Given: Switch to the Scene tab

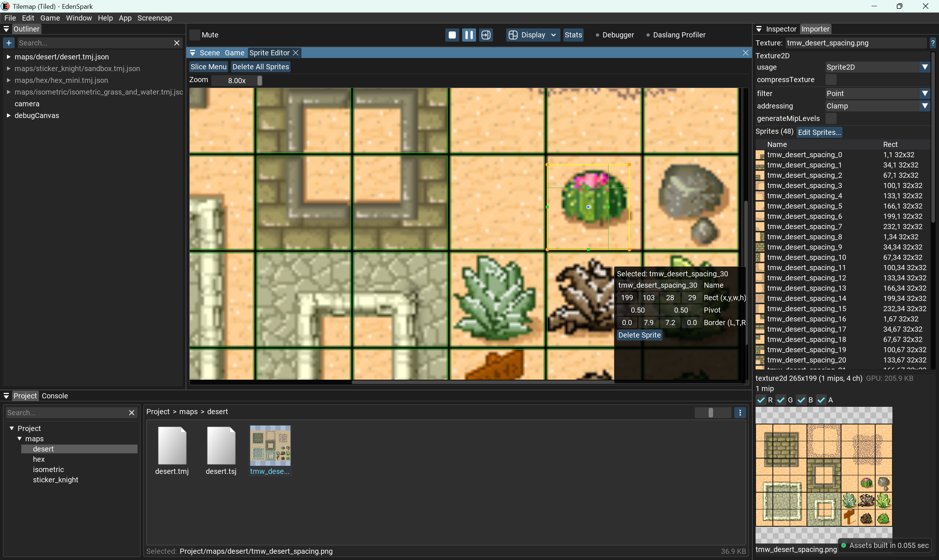Looking at the screenshot, I should [209, 53].
